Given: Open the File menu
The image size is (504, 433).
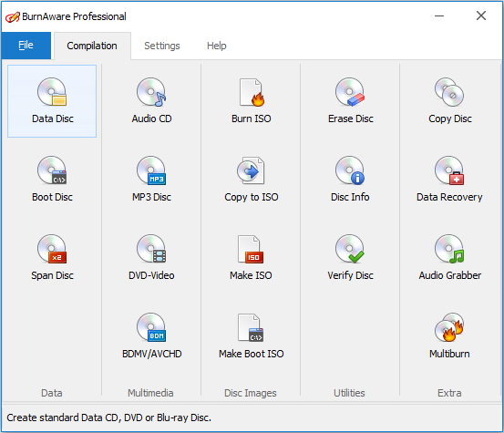Looking at the screenshot, I should coord(26,46).
